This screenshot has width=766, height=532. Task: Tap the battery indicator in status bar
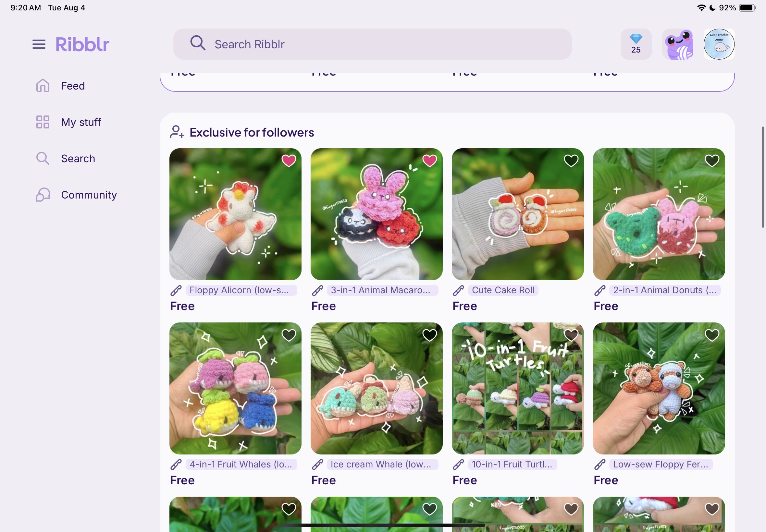[747, 8]
